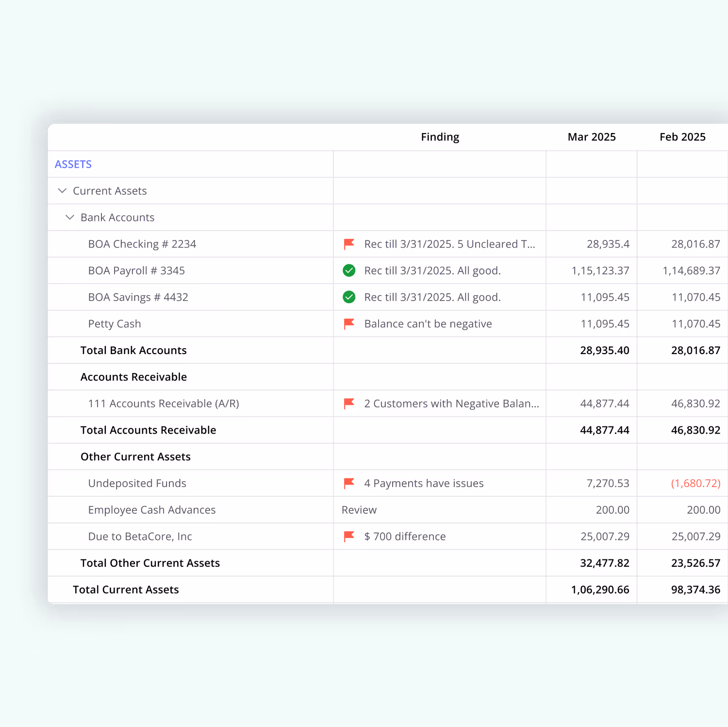
Task: Click the red flag beside Petty Cash
Action: (348, 323)
